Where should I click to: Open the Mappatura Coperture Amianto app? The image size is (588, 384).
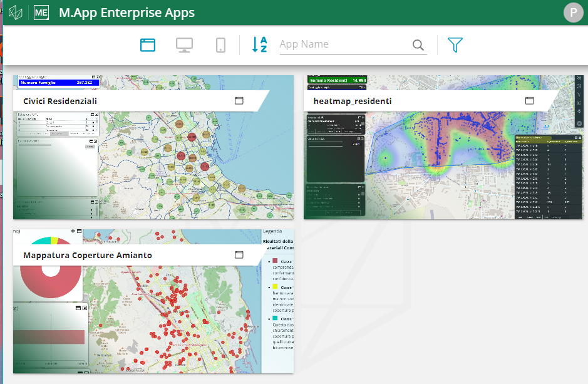153,301
